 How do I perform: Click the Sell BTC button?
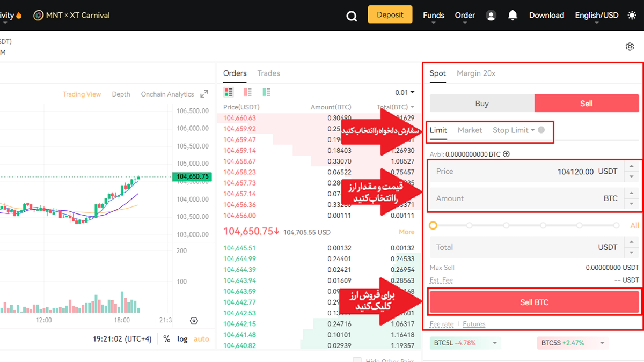click(x=535, y=302)
